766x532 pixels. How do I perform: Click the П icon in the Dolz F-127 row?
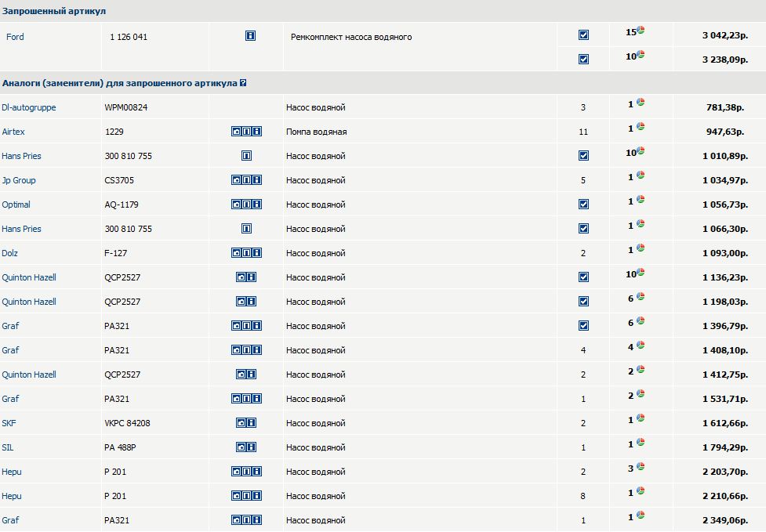[x=246, y=253]
